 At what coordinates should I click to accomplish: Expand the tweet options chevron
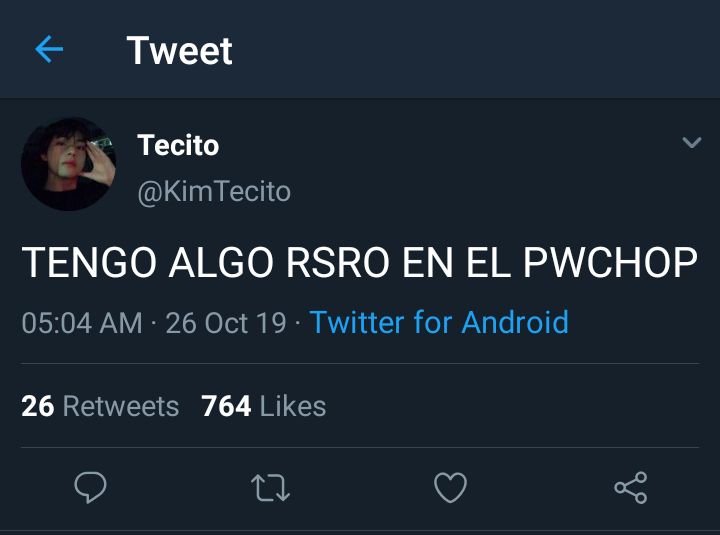tap(692, 142)
